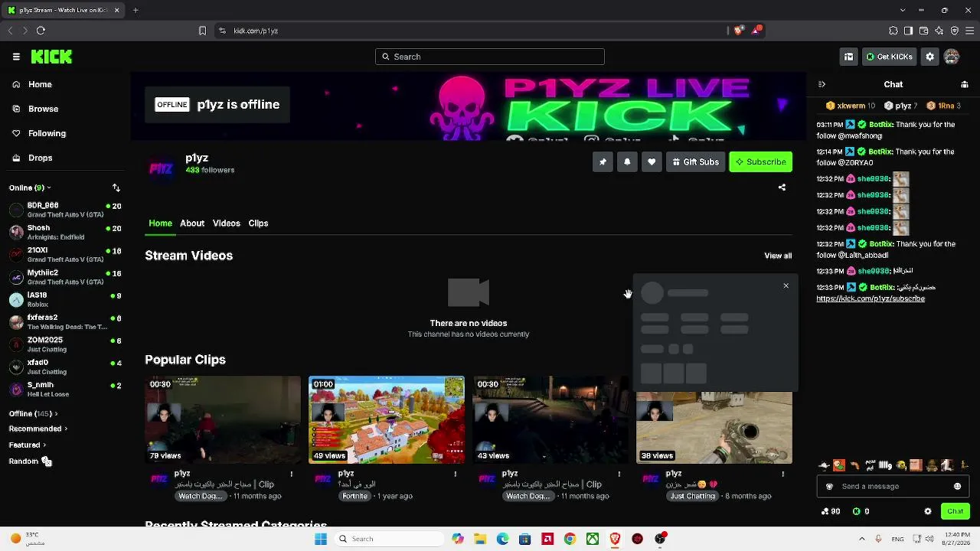Viewport: 980px width, 551px height.
Task: Focus the Kick search box
Action: click(490, 57)
